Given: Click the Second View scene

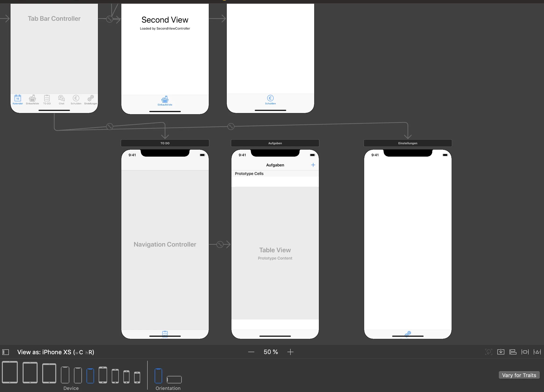Looking at the screenshot, I should (x=165, y=59).
